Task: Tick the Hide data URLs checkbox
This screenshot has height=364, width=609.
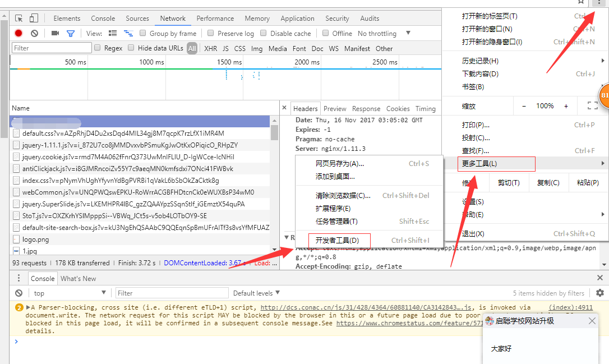Action: pos(131,48)
